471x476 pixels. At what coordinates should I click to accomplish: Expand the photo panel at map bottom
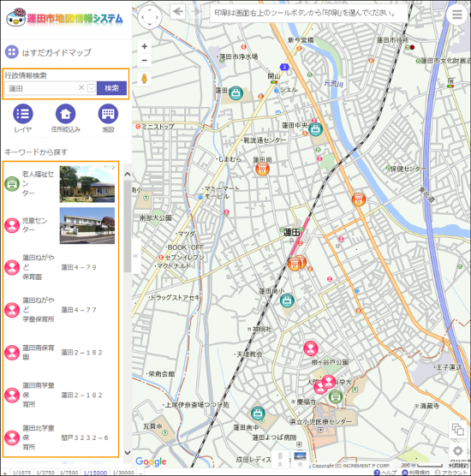pos(300,459)
